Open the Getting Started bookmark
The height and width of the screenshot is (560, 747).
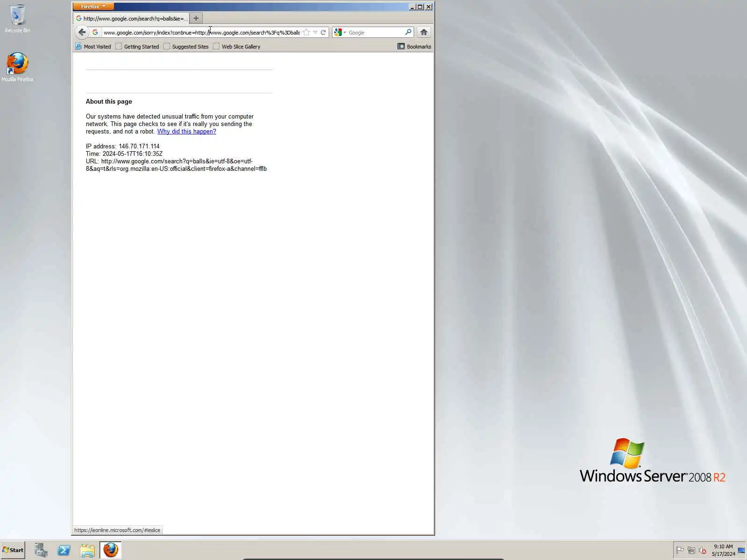point(137,47)
